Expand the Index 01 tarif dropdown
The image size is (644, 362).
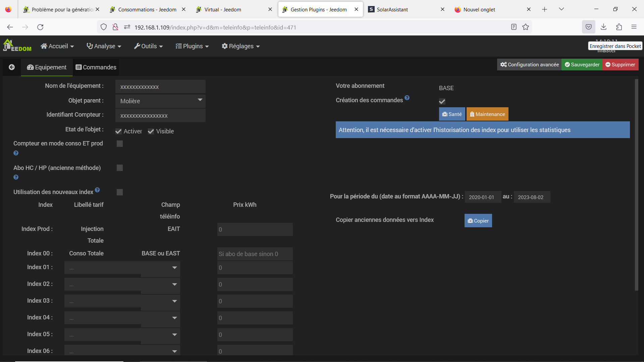point(122,267)
